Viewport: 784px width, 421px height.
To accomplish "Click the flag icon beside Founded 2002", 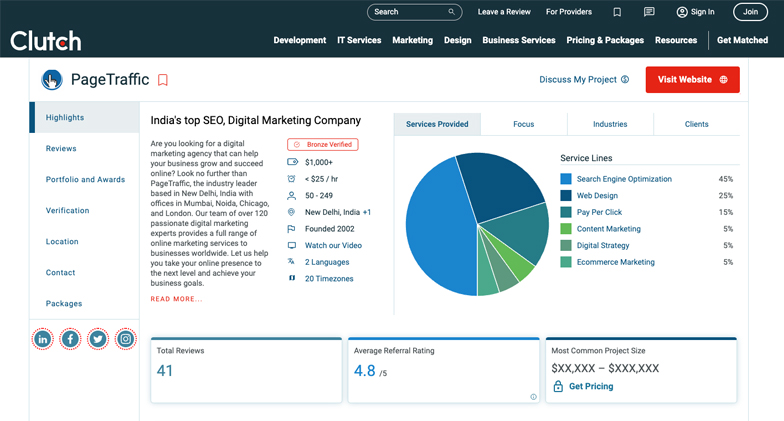I will 292,229.
